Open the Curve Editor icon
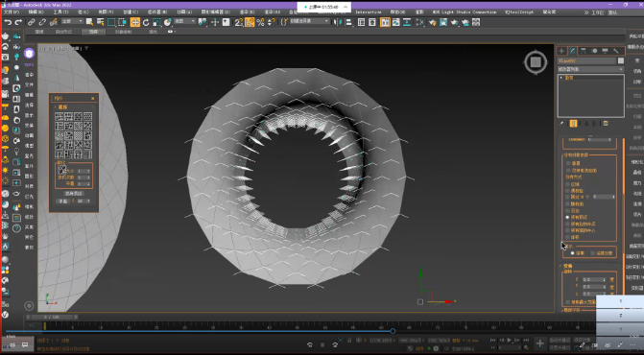Image resolution: width=644 pixels, height=355 pixels. (395, 22)
